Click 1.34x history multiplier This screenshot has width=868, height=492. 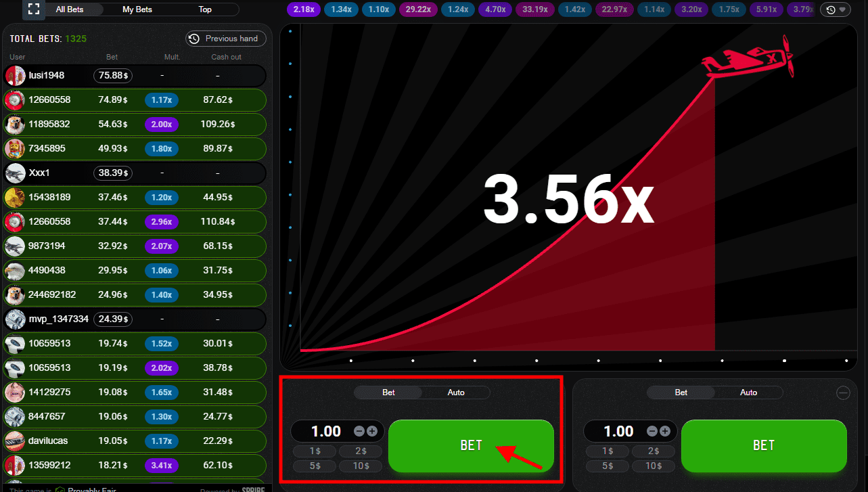point(341,9)
